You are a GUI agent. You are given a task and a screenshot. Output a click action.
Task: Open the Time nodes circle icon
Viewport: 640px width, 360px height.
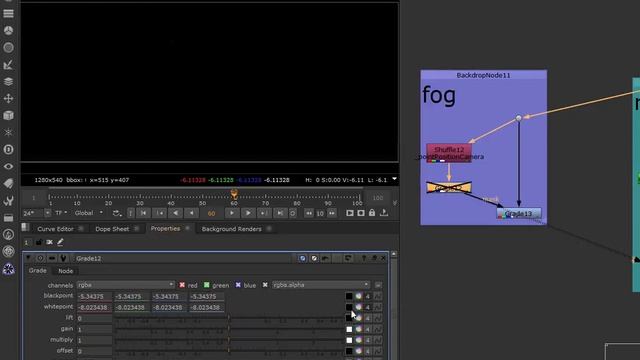click(8, 48)
